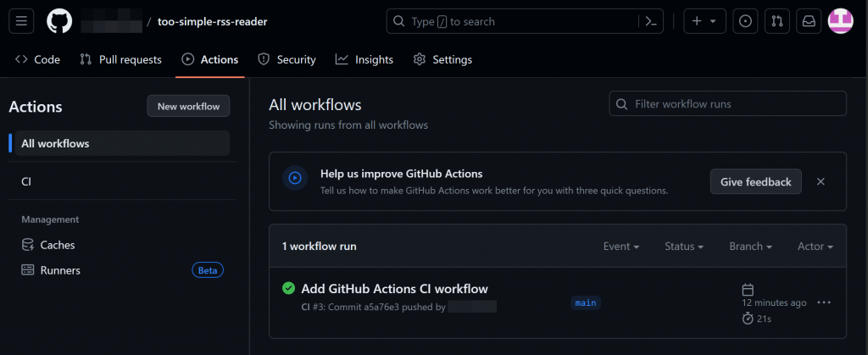Viewport: 868px width, 355px height.
Task: Open the user avatar menu
Action: [840, 21]
